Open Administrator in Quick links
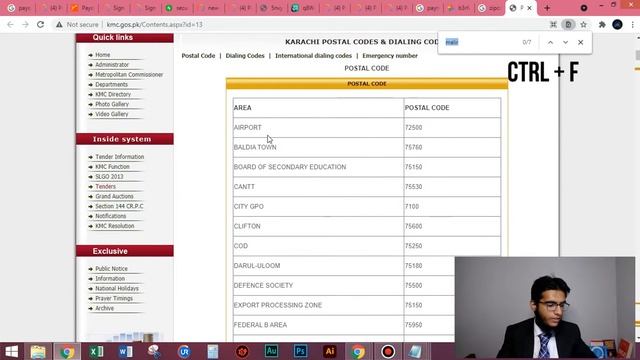Viewport: 640px width, 360px height. point(112,64)
